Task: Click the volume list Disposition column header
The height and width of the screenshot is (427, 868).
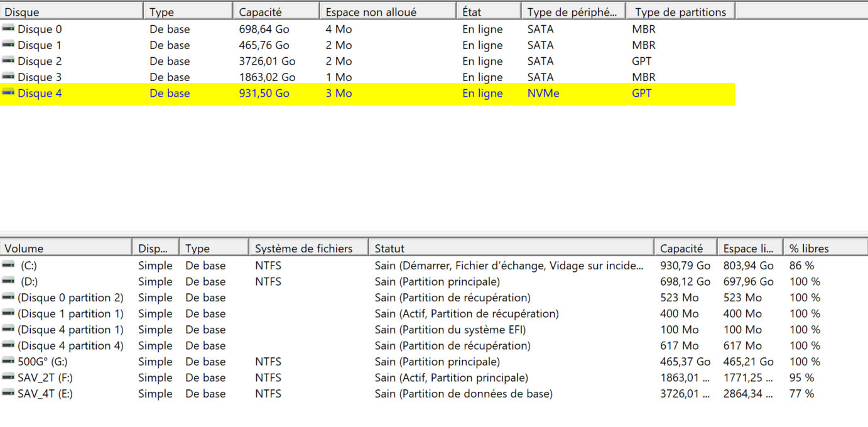Action: [x=156, y=248]
